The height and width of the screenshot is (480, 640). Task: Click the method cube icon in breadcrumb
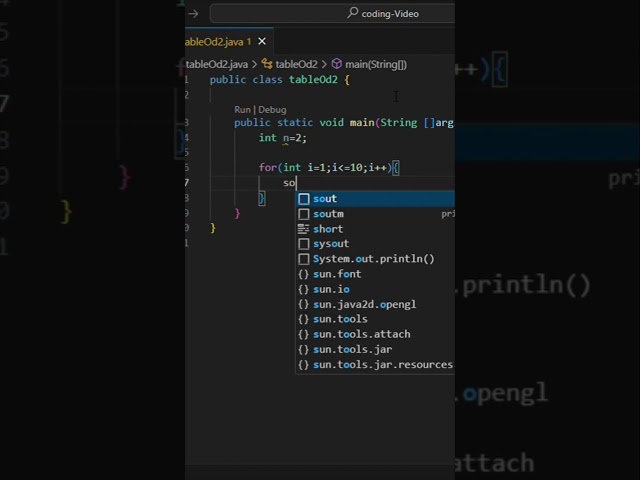(x=337, y=64)
